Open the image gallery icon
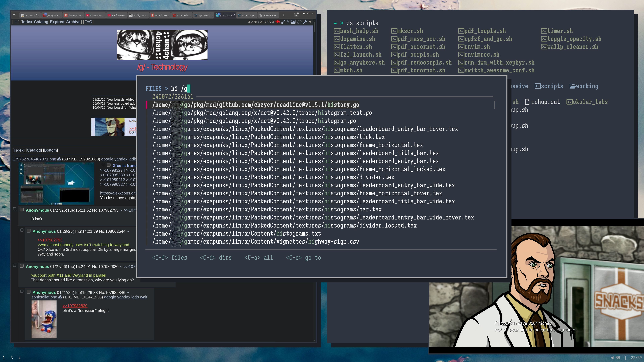 point(293,22)
